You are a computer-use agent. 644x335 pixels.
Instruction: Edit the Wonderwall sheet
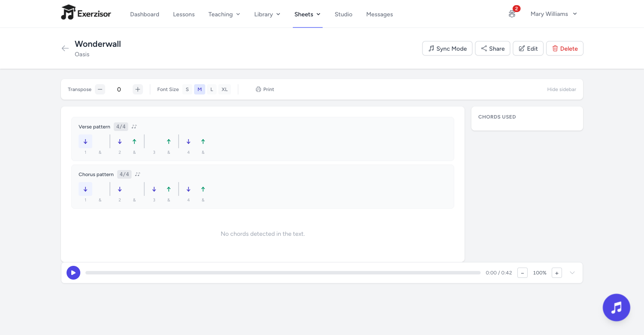[x=528, y=49]
